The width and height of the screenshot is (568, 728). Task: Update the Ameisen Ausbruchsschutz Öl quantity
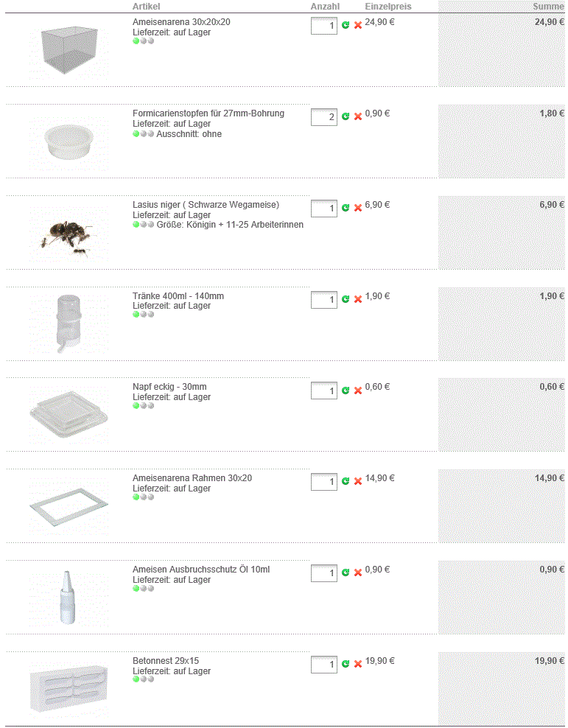coord(346,573)
